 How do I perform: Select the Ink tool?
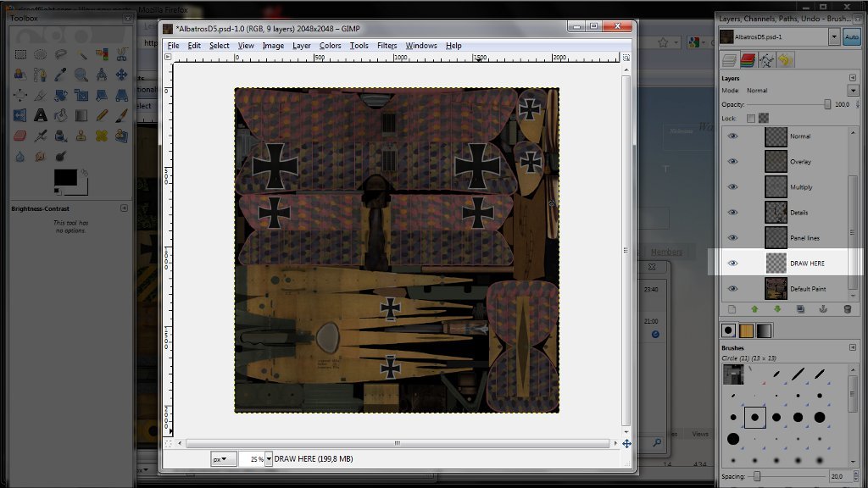tap(61, 136)
